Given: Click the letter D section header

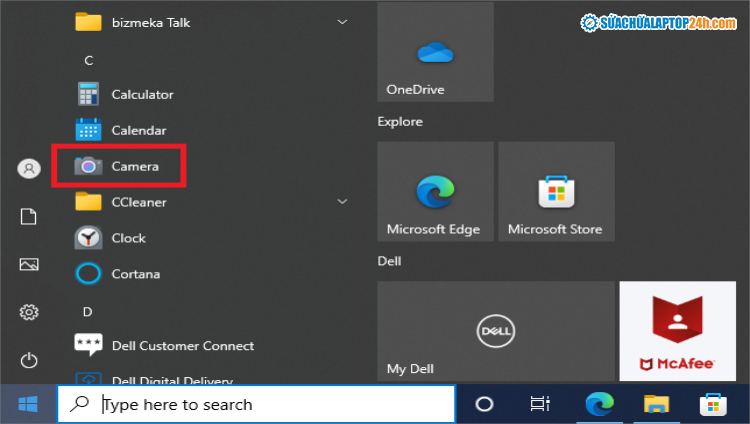Looking at the screenshot, I should coord(88,311).
